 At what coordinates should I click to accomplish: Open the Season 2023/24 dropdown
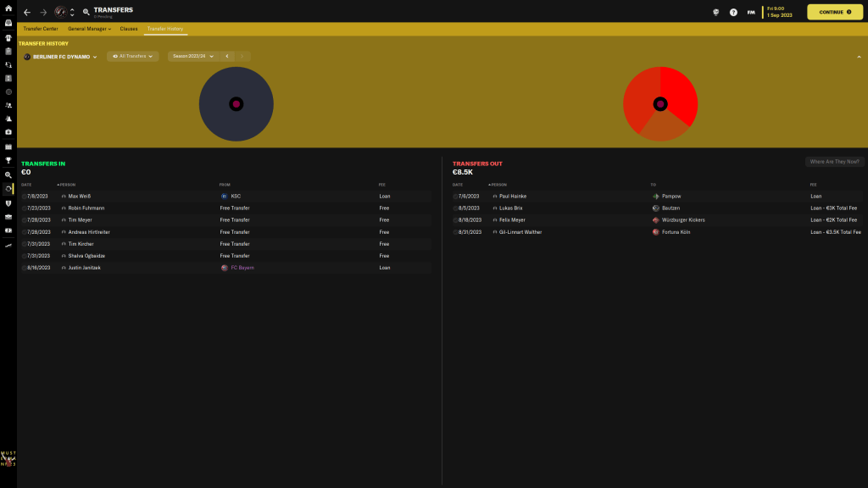192,57
